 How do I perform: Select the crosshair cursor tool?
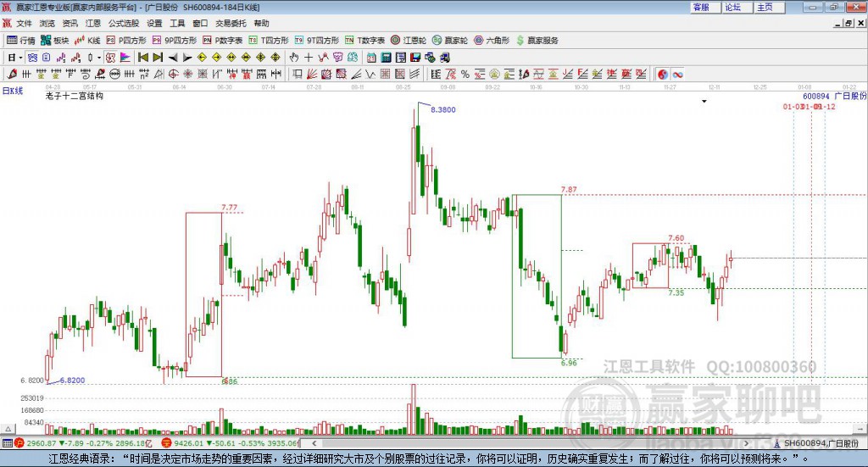point(309,58)
